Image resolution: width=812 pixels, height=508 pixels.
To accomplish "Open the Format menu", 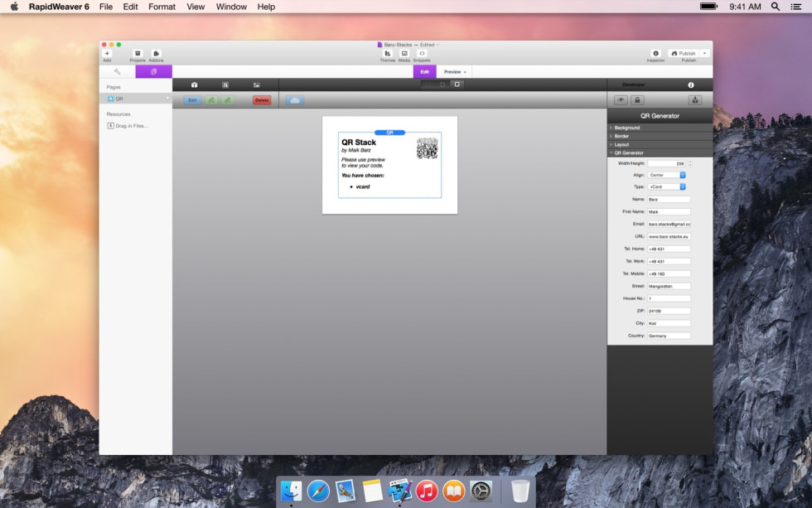I will coord(162,7).
